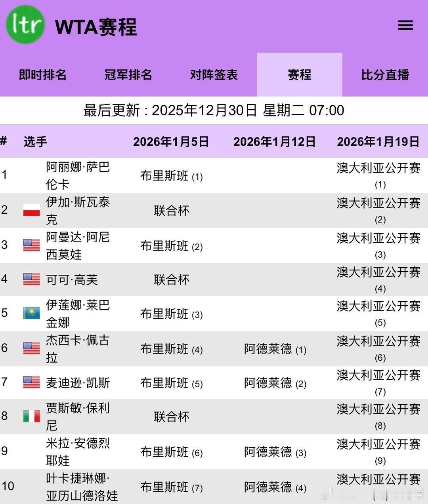
Task: Click 澳大利亚公开赛 (7) entry
Action: click(379, 382)
